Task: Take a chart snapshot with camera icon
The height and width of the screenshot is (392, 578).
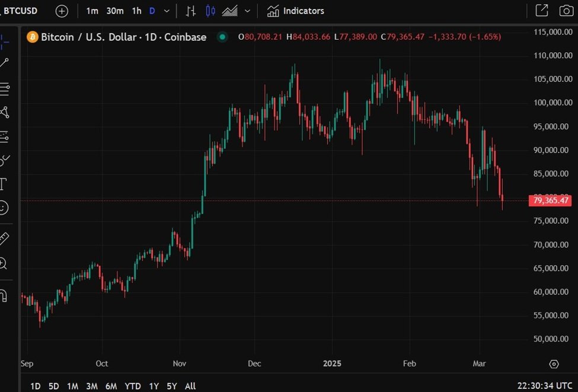Action: click(566, 11)
